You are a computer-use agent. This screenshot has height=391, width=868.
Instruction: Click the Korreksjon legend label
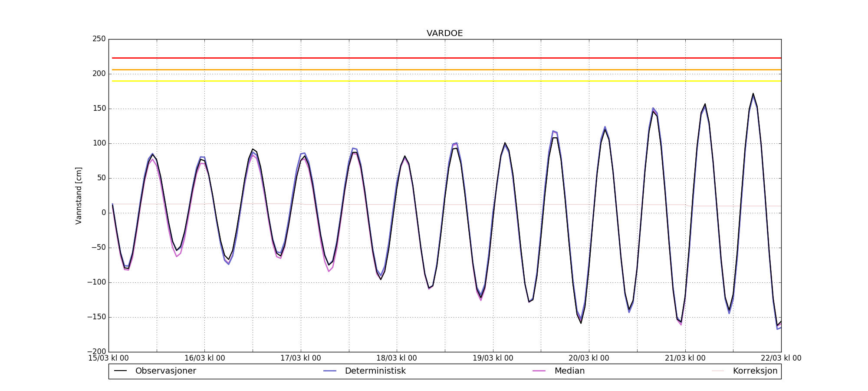click(755, 371)
